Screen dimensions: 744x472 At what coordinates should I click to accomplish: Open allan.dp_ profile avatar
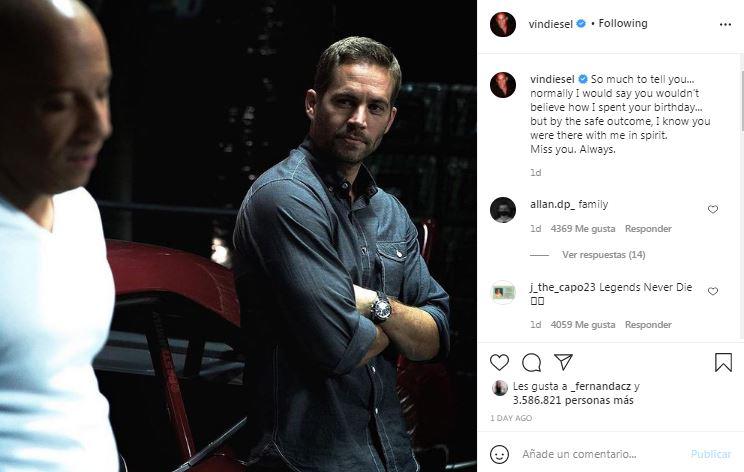(503, 210)
